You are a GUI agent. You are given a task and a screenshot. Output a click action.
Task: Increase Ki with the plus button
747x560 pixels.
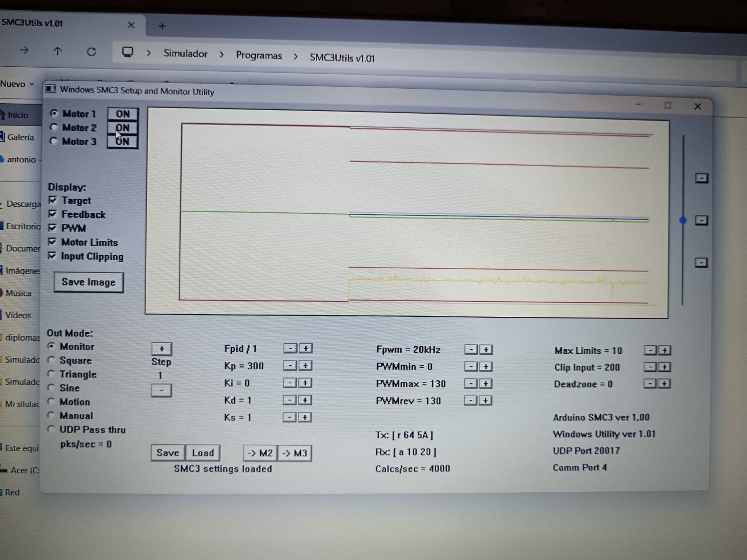tap(305, 383)
